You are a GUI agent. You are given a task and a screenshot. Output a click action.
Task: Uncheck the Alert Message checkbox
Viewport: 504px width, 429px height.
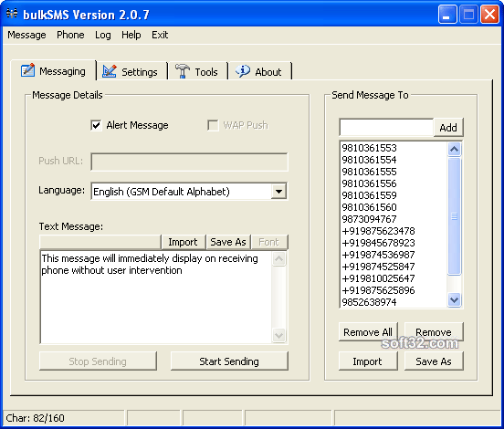coord(96,125)
